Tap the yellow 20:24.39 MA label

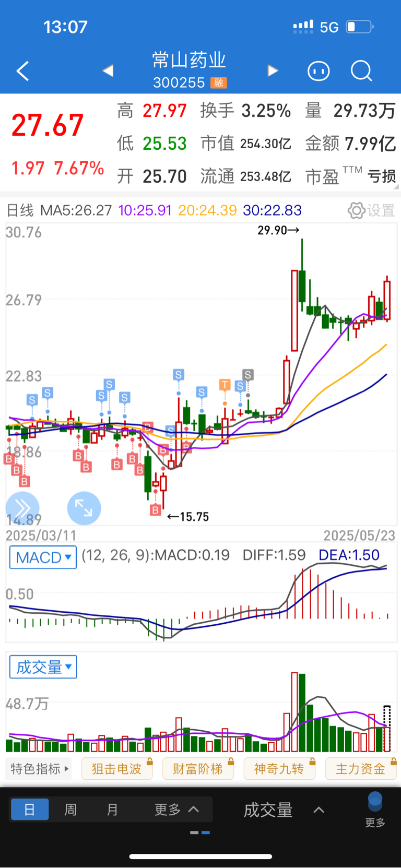(207, 210)
